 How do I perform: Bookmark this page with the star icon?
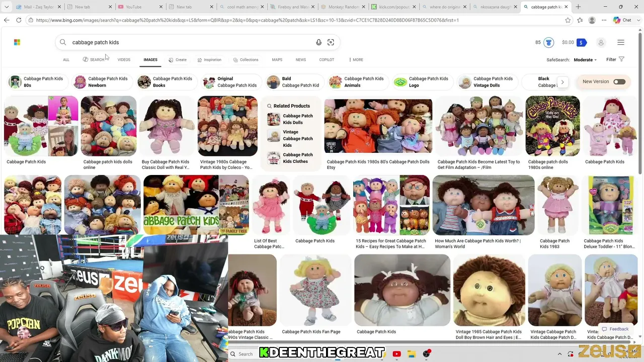[x=568, y=20]
